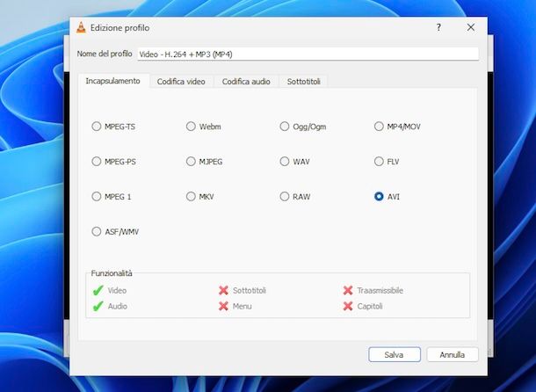Click the VLC cone icon in title bar

[x=81, y=27]
